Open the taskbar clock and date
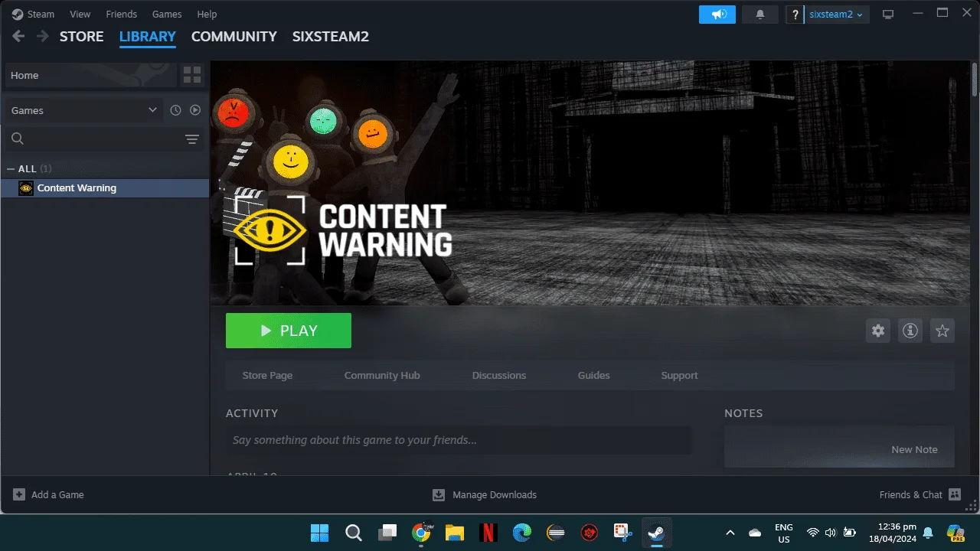Viewport: 980px width, 551px height. (893, 533)
